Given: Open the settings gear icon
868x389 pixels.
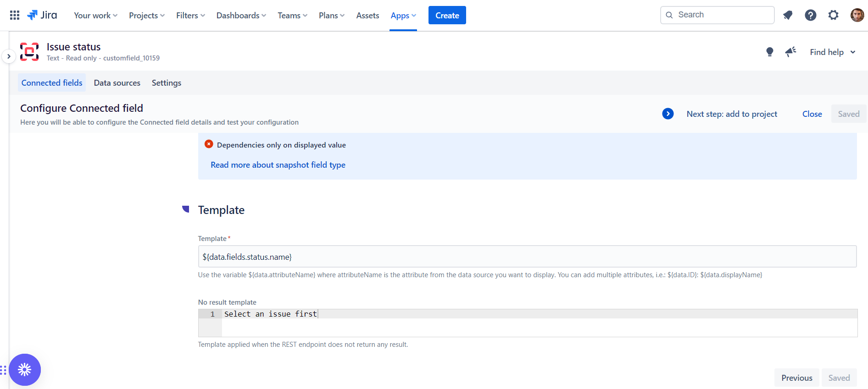Looking at the screenshot, I should 834,15.
